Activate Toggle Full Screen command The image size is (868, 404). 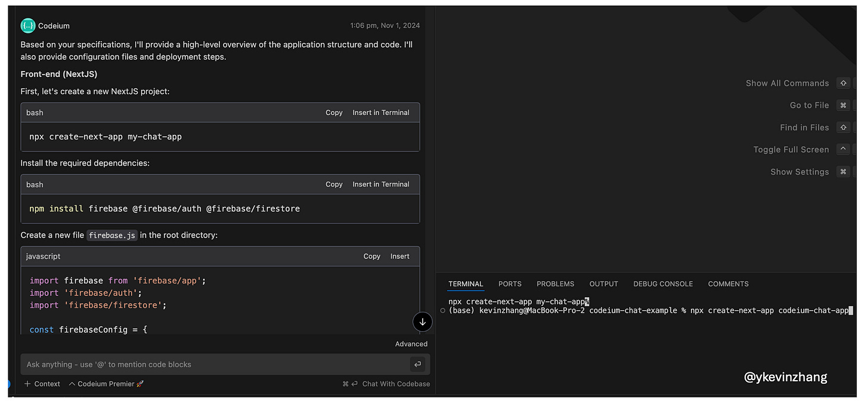point(791,149)
